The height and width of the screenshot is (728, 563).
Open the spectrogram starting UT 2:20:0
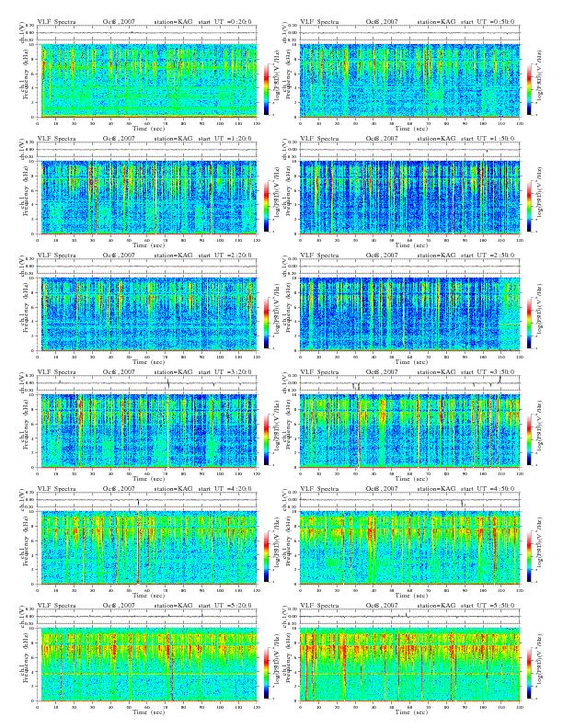coord(147,313)
